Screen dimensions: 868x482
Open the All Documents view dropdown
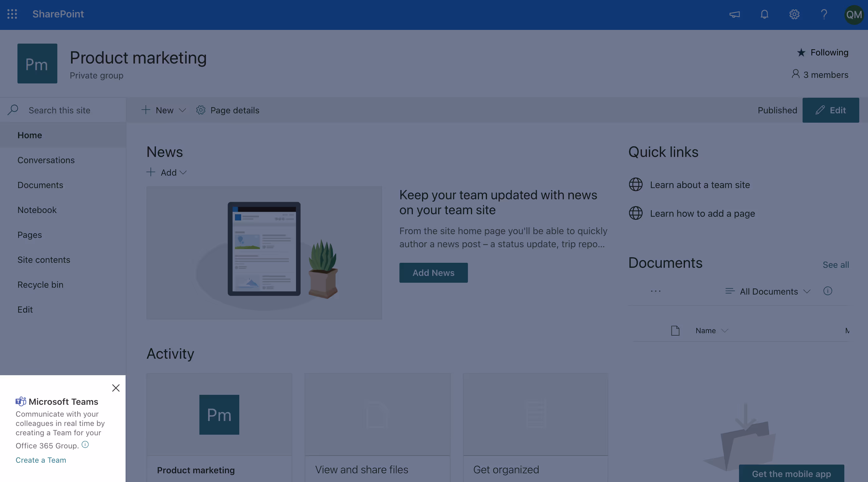[x=768, y=291]
